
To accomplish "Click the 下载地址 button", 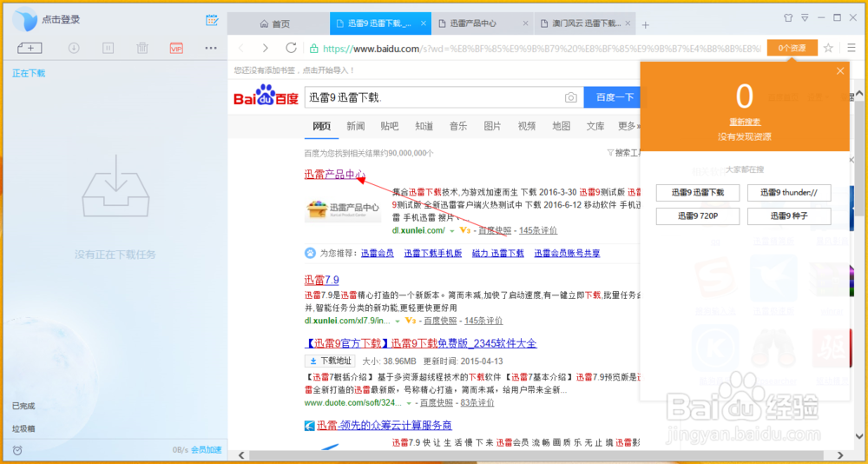I will click(331, 361).
